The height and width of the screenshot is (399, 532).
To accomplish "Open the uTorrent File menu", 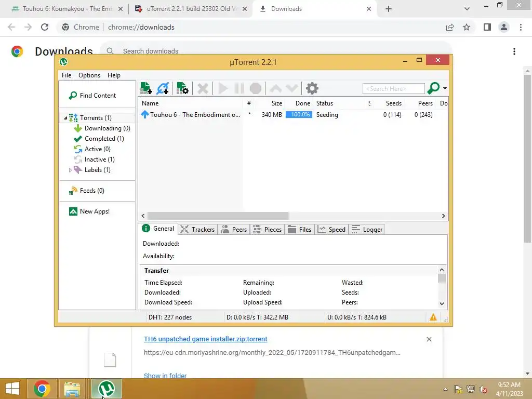I will pyautogui.click(x=66, y=75).
